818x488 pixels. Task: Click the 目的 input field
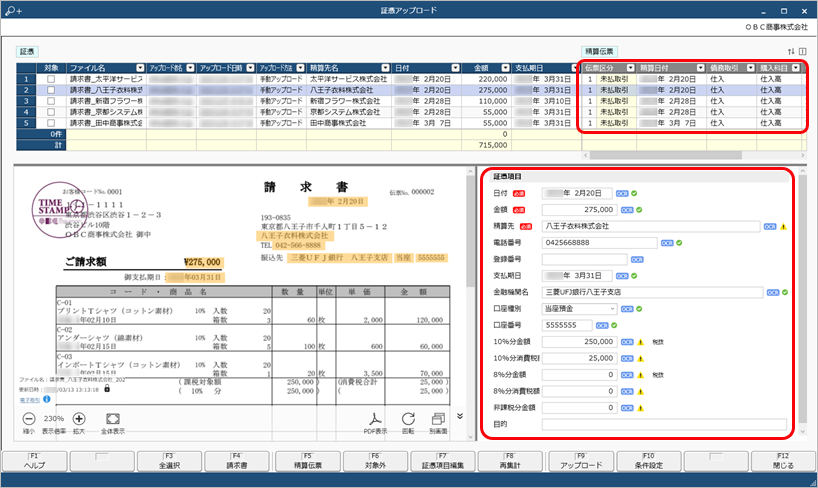pyautogui.click(x=664, y=424)
